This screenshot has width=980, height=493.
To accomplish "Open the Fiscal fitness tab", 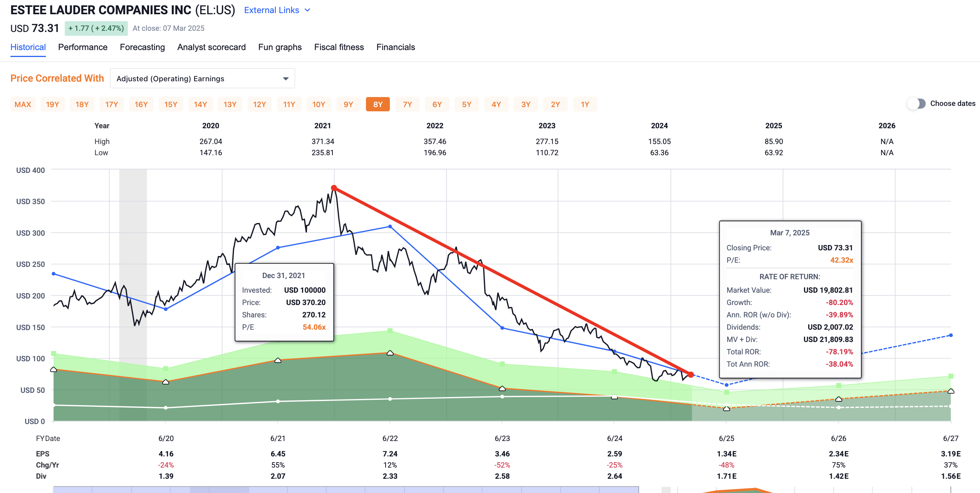I will click(339, 47).
